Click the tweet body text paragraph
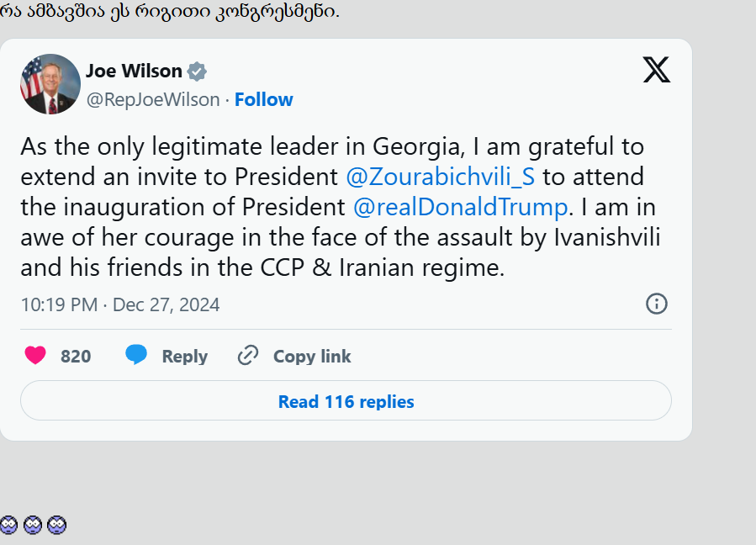 (336, 237)
